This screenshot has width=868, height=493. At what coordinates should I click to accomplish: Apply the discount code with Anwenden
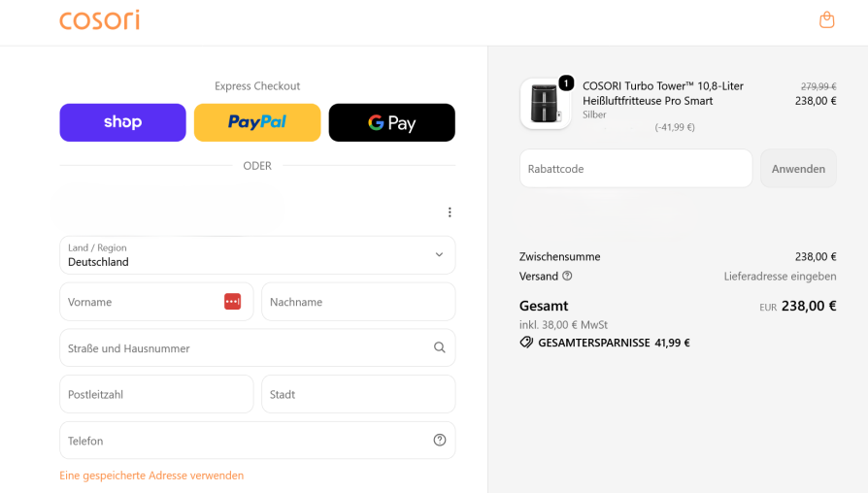[x=798, y=168]
